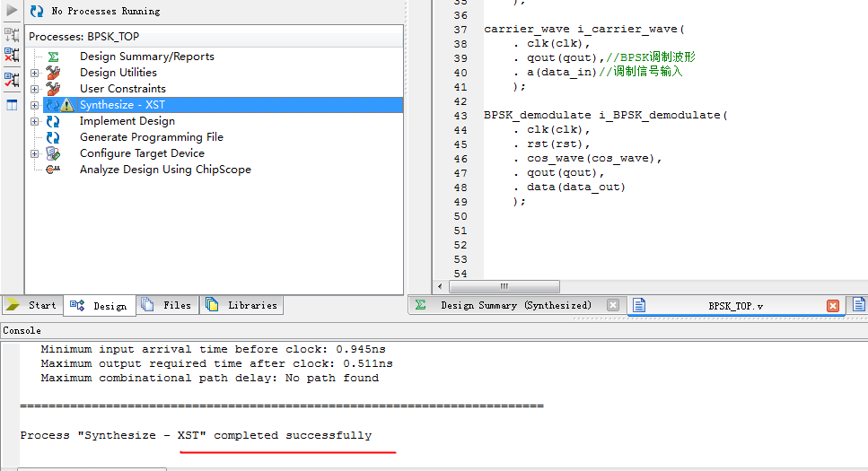Click code line BPSK_demodulate i_BPSK_demodulate(
This screenshot has width=868, height=471.
pyautogui.click(x=606, y=115)
